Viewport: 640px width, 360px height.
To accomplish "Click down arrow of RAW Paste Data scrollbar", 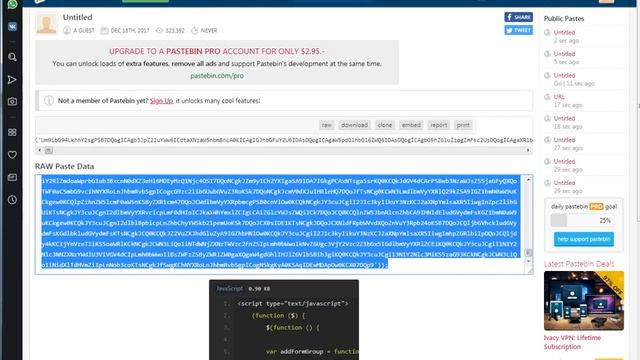I will pyautogui.click(x=528, y=261).
